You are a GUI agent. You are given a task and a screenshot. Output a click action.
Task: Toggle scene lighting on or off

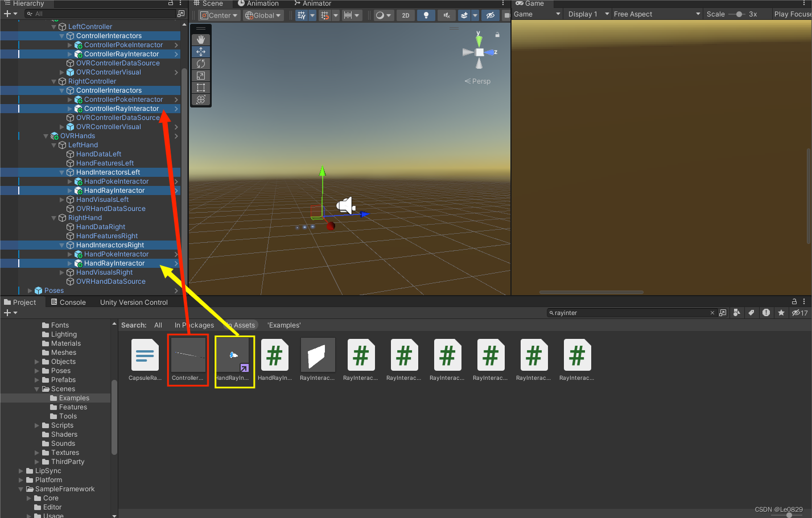[x=426, y=15]
